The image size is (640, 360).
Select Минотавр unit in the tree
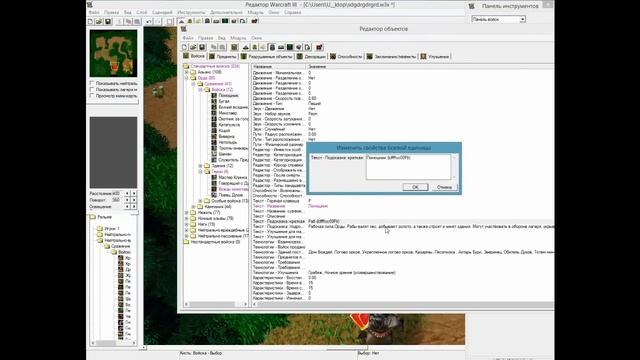point(227,113)
